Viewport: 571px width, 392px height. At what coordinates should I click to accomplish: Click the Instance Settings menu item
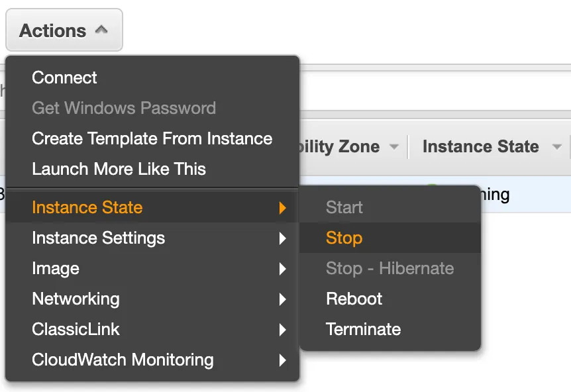[x=98, y=238]
